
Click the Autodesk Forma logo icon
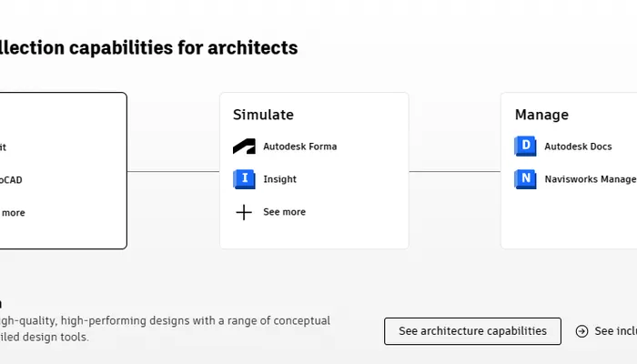[x=244, y=147]
